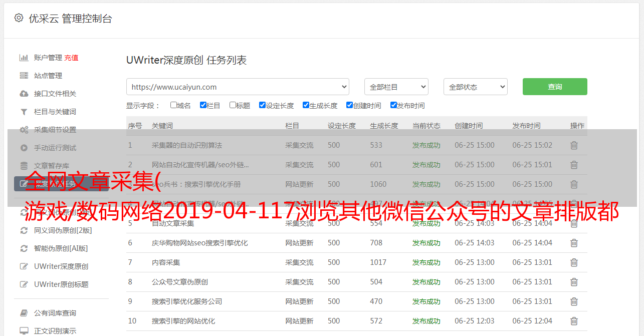Open 站点管理 in the sidebar
Screen dimensions: 644x336
(x=48, y=76)
